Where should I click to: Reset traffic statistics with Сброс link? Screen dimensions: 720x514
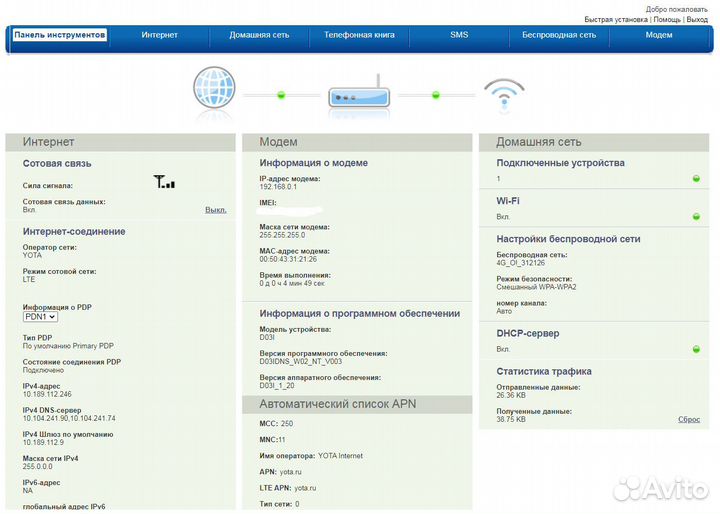coord(689,419)
